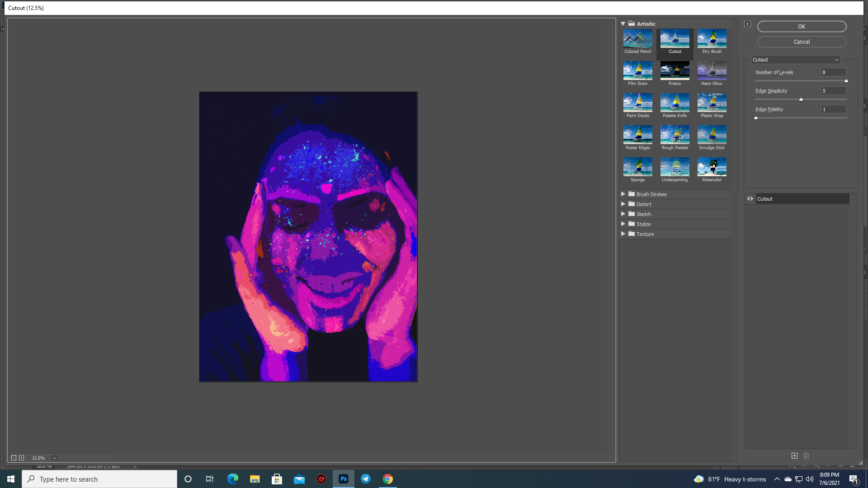This screenshot has height=488, width=868.
Task: Click the Photoshop icon on the taskbar
Action: tap(343, 479)
